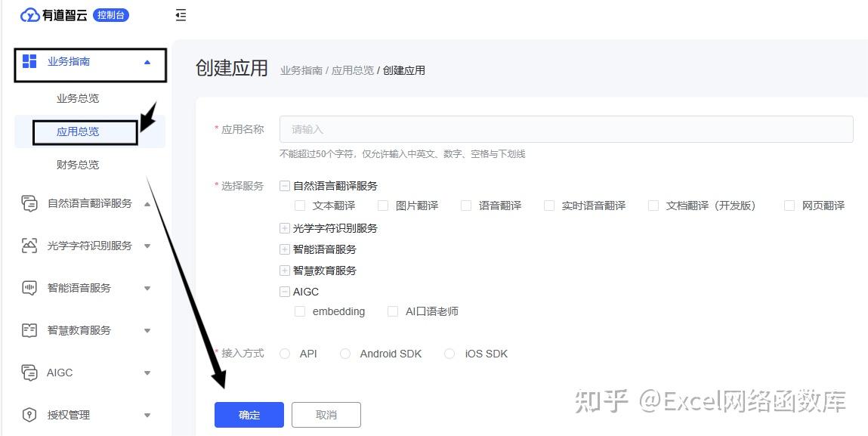Expand the 智能语音服务 tree node
The image size is (868, 436).
[x=285, y=249]
